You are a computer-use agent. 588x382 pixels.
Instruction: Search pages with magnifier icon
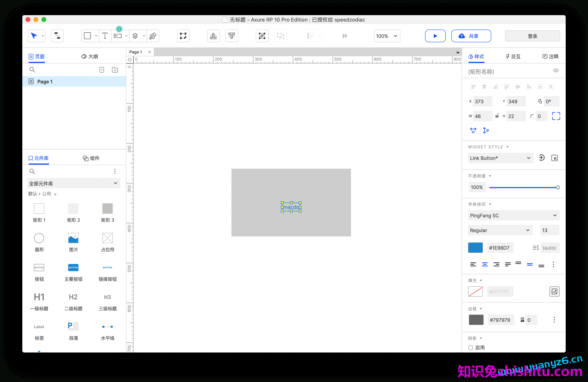coord(32,70)
